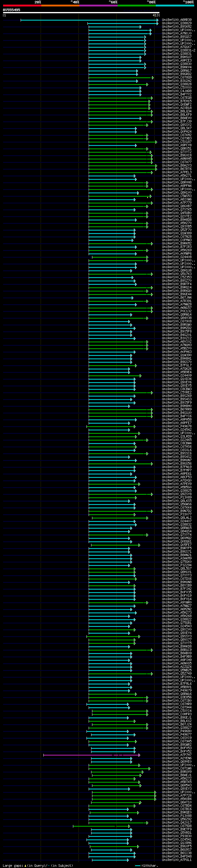The height and width of the screenshot is (868, 197).
Task: Select hit UniRef100_C6TKM2
Action: [x=177, y=135]
